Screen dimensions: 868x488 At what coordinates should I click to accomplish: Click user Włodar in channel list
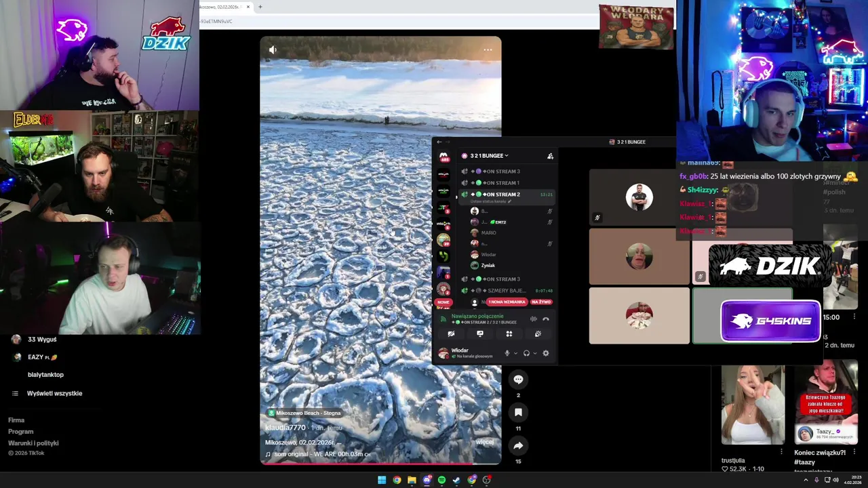coord(488,255)
